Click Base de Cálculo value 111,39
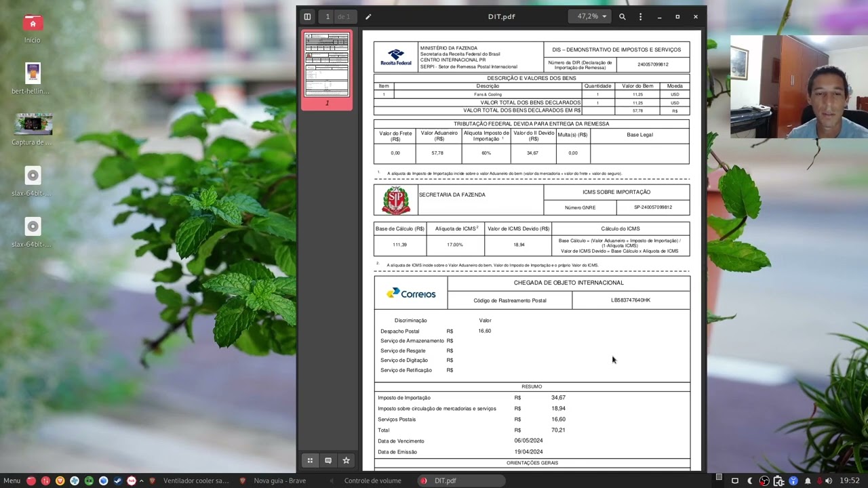868x488 pixels. tap(399, 245)
